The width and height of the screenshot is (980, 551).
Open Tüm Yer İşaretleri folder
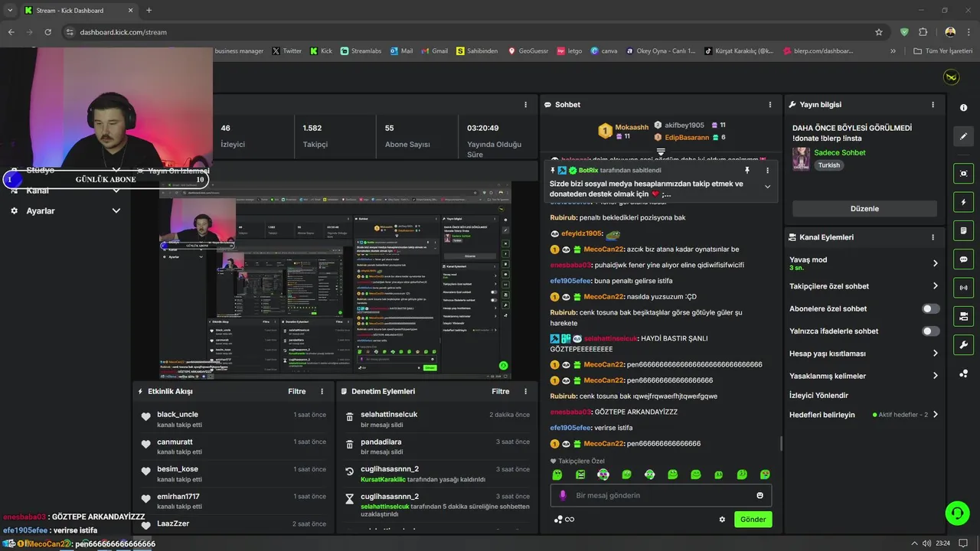(x=943, y=51)
